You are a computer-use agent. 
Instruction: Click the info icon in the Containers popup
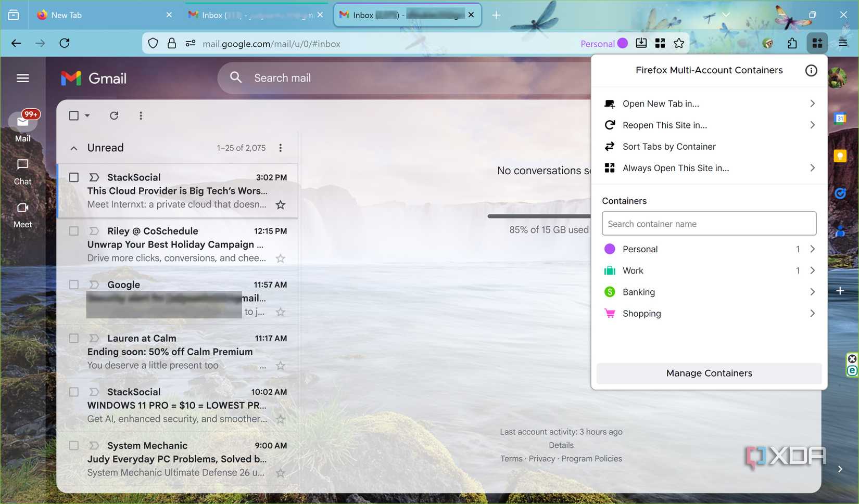tap(811, 70)
